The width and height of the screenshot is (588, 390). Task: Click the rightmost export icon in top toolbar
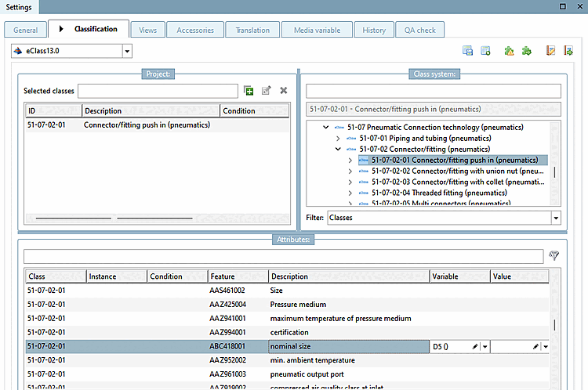[568, 51]
